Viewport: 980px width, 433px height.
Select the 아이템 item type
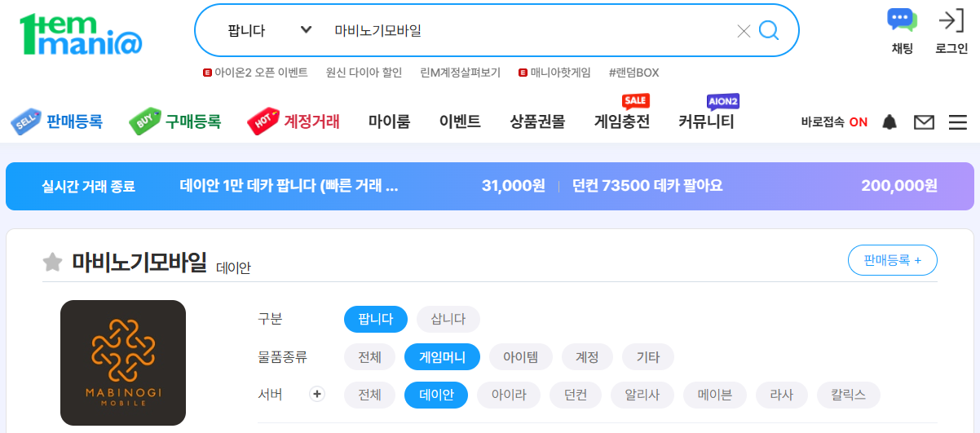click(521, 356)
